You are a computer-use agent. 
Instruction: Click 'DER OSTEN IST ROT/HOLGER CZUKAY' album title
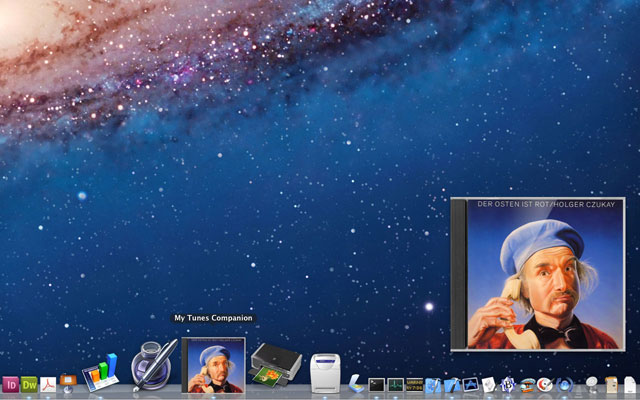pyautogui.click(x=546, y=204)
